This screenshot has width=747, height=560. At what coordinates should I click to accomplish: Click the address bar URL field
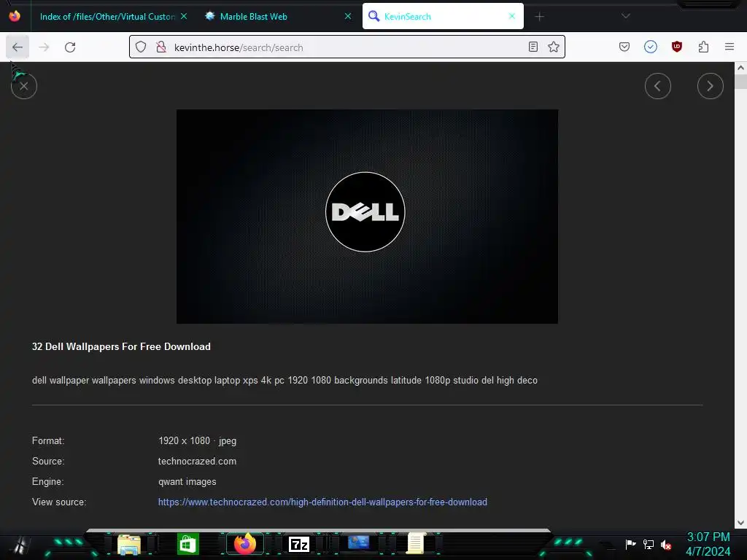347,47
